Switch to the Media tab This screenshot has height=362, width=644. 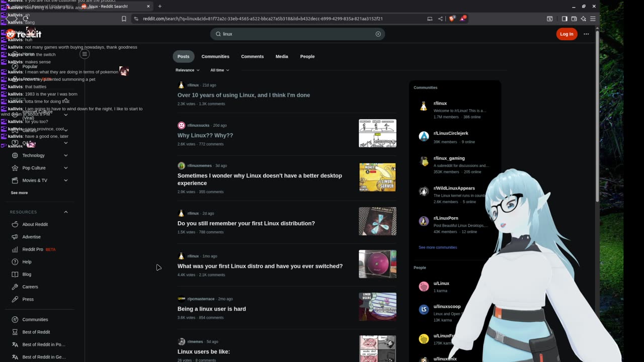pyautogui.click(x=282, y=56)
